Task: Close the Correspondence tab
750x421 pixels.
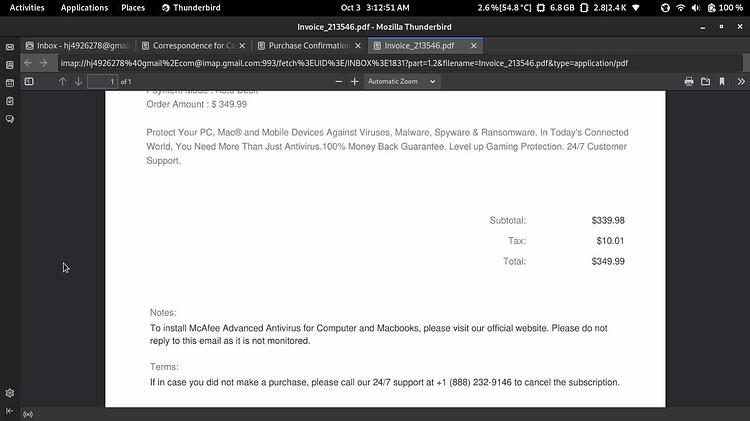Action: coord(242,46)
